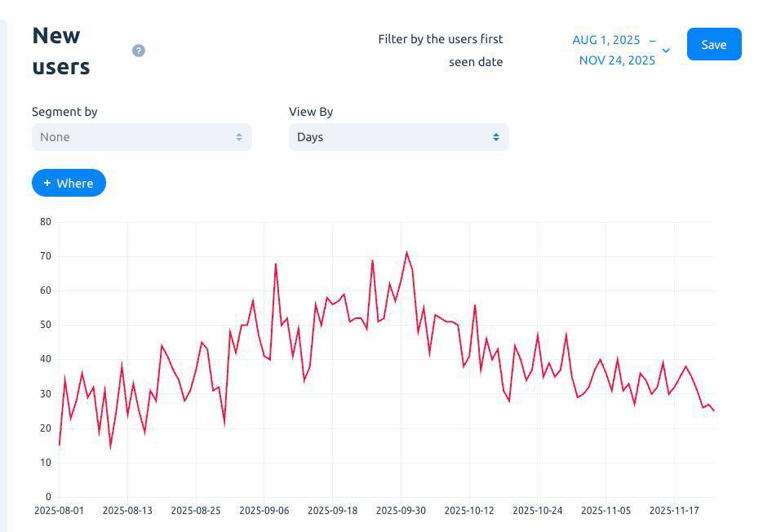Open the Segment by dropdown
Image resolution: width=763 pixels, height=532 pixels.
pyautogui.click(x=141, y=136)
